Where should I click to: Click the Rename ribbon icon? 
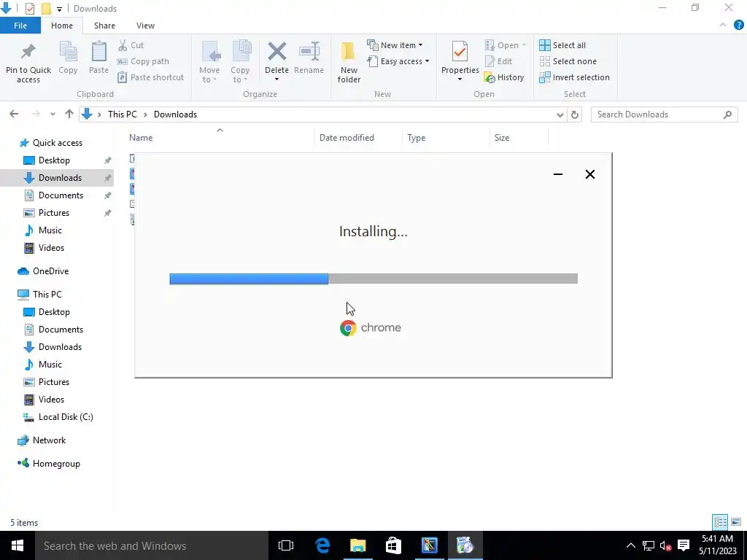tap(309, 52)
